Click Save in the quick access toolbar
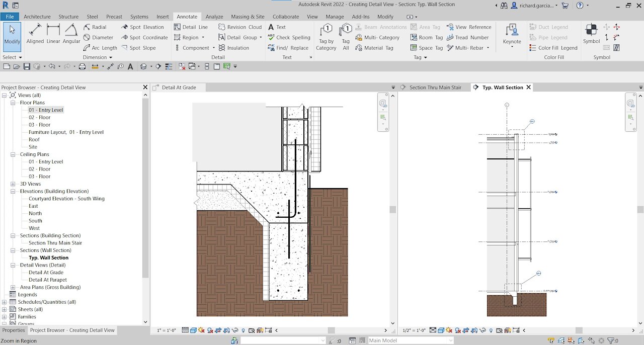This screenshot has height=345, width=644. tap(27, 66)
